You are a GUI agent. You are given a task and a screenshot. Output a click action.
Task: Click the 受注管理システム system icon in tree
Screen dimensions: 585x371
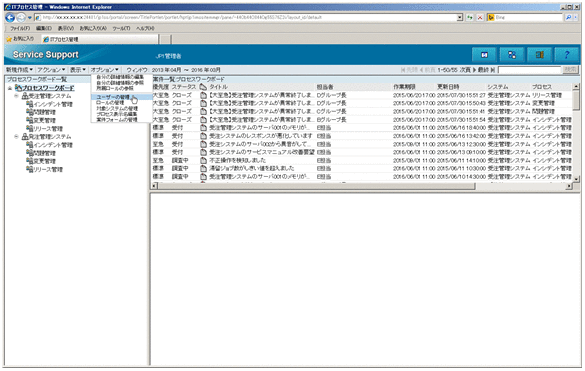25,96
